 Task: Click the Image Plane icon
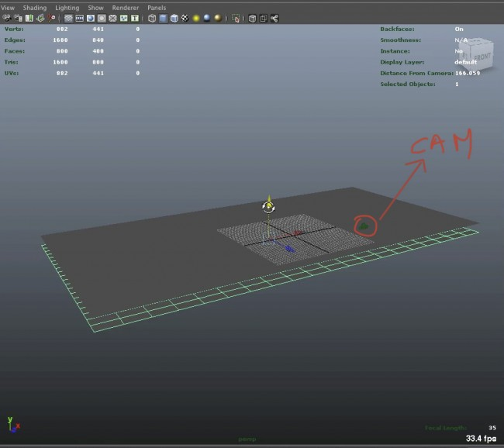point(40,18)
